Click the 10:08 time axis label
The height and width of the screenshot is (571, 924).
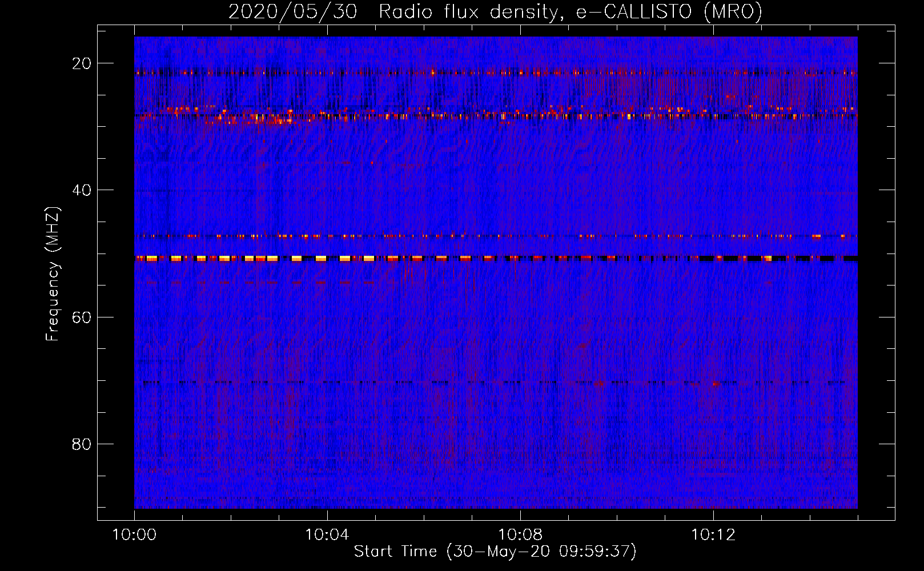(520, 535)
